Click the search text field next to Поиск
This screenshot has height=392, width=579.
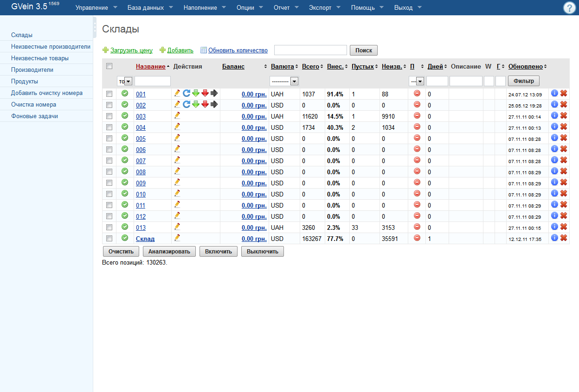pyautogui.click(x=310, y=50)
